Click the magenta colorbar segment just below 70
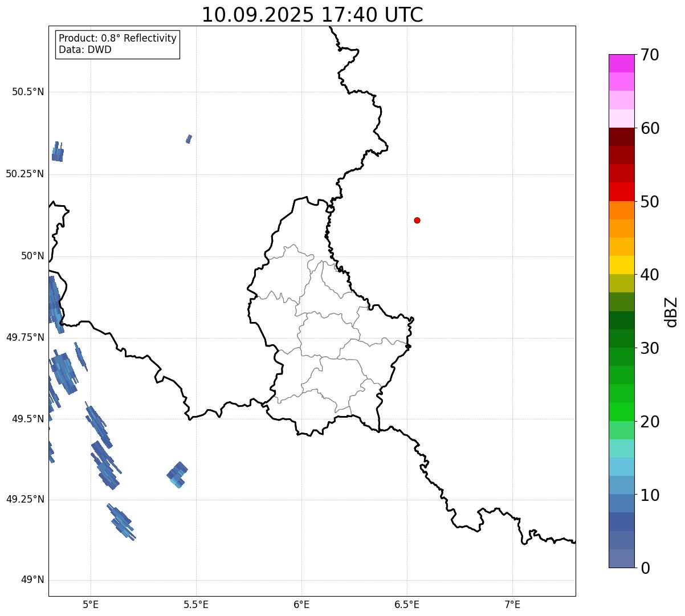 click(621, 63)
